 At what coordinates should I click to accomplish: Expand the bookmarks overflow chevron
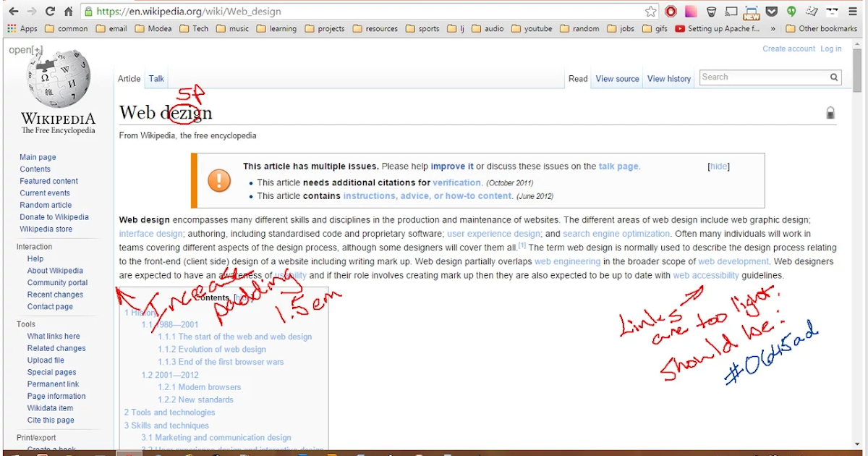tap(773, 29)
